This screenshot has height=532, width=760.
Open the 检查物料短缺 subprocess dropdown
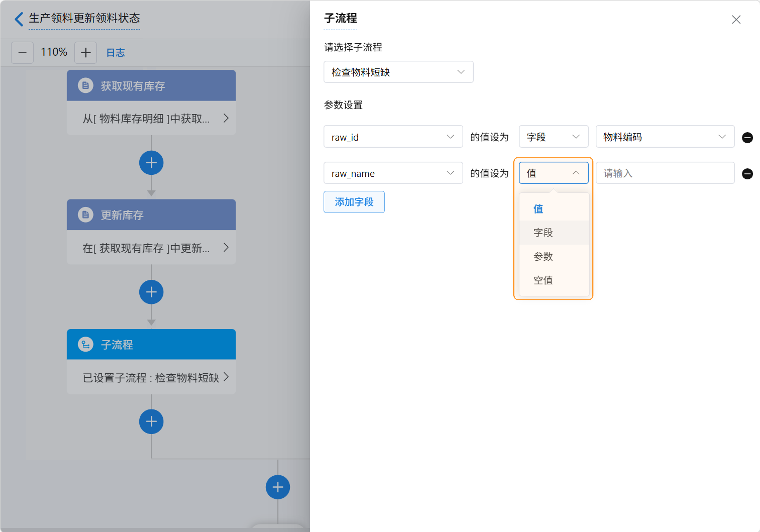398,72
